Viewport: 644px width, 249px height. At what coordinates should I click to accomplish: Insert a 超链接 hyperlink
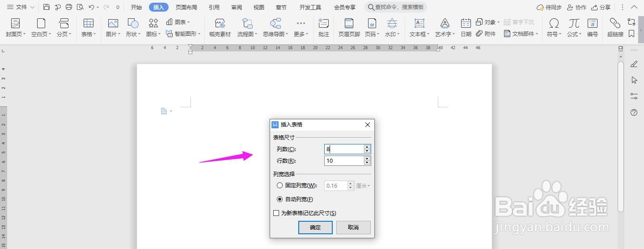tap(615, 27)
